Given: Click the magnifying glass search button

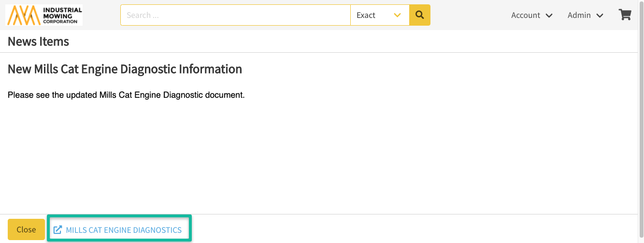Looking at the screenshot, I should pyautogui.click(x=419, y=15).
